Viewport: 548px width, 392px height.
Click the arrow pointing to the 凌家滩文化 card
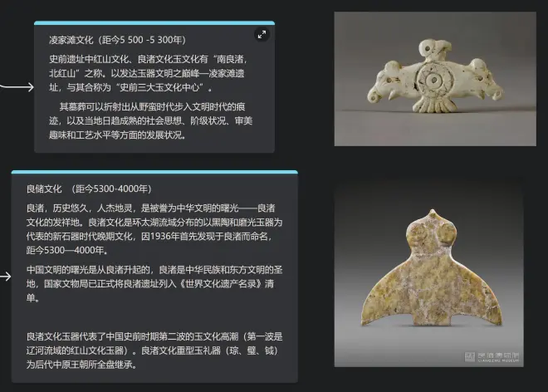[x=17, y=87]
